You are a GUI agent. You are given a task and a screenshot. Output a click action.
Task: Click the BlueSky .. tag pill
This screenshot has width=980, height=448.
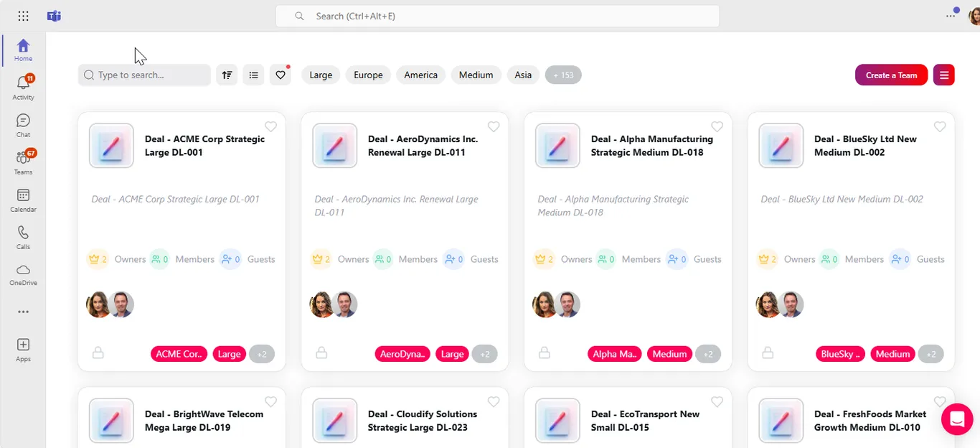(x=841, y=354)
